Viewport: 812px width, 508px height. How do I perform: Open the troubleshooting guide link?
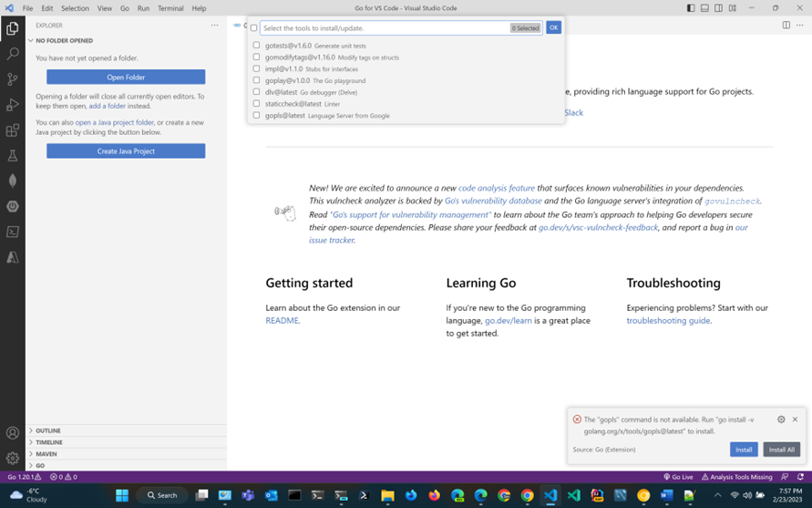click(x=668, y=320)
